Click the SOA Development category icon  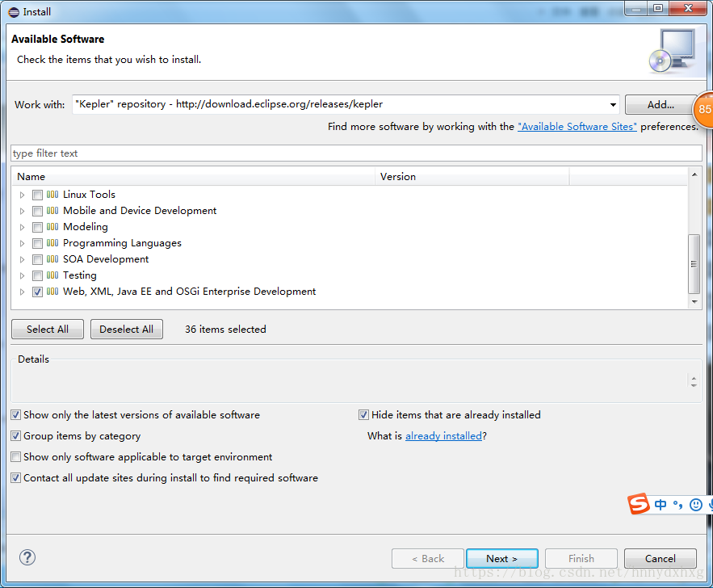pyautogui.click(x=52, y=259)
